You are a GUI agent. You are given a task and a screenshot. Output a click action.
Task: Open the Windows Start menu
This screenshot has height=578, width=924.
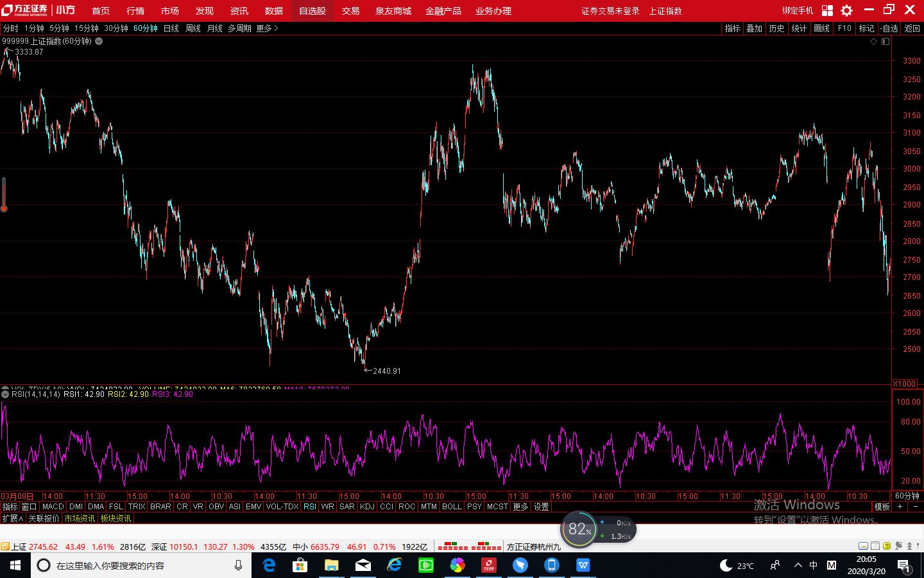click(15, 565)
